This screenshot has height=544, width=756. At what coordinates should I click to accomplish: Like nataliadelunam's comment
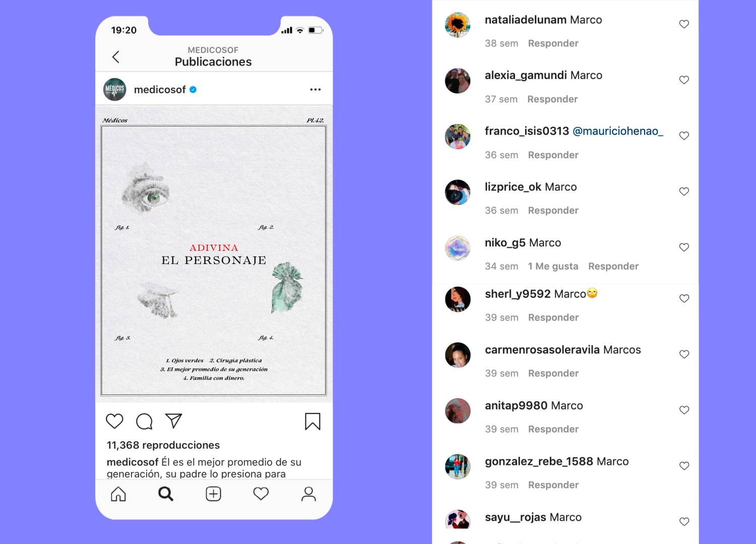point(684,24)
